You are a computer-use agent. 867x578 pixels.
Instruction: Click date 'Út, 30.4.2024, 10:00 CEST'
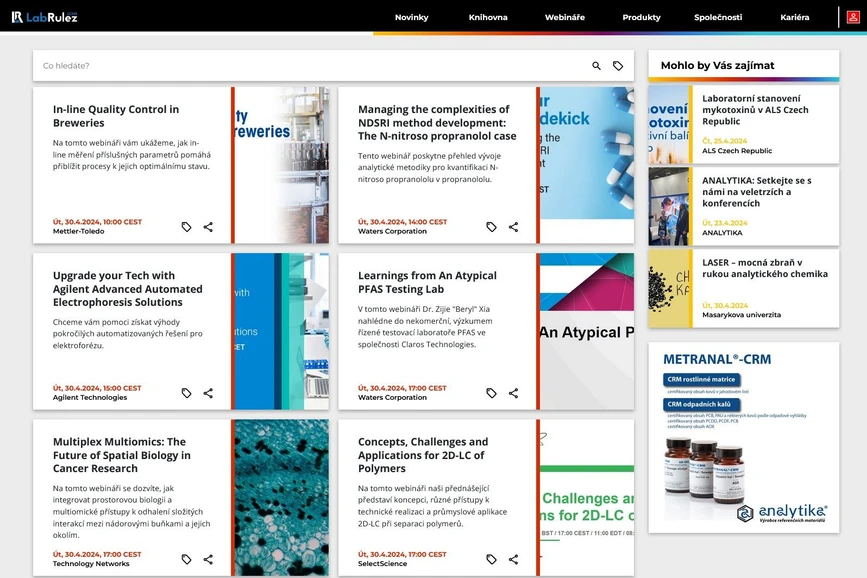pos(97,222)
